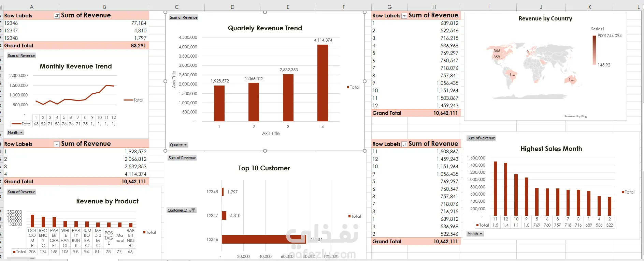Open the Row Labels filter in column A header
This screenshot has width=644, height=261.
point(57,16)
